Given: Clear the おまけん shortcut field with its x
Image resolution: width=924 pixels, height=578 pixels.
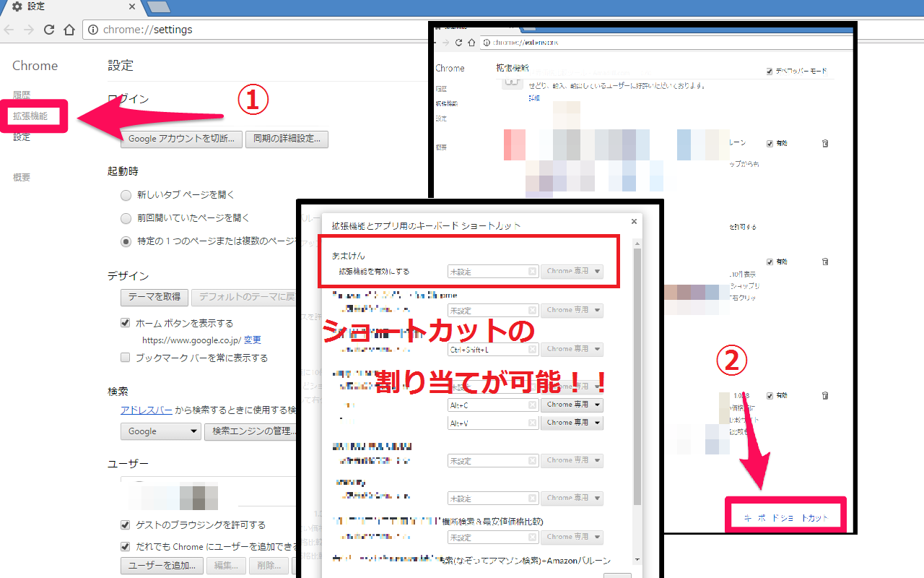Looking at the screenshot, I should [x=532, y=272].
